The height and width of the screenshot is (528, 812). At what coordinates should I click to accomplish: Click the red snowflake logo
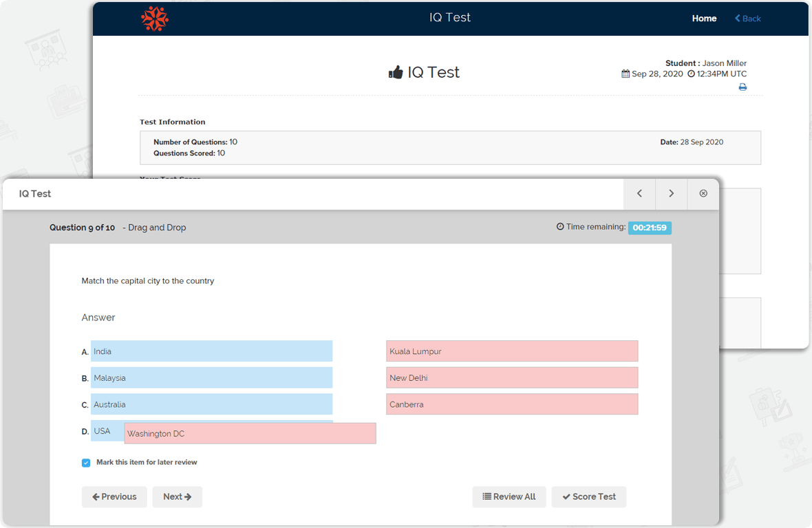click(154, 19)
